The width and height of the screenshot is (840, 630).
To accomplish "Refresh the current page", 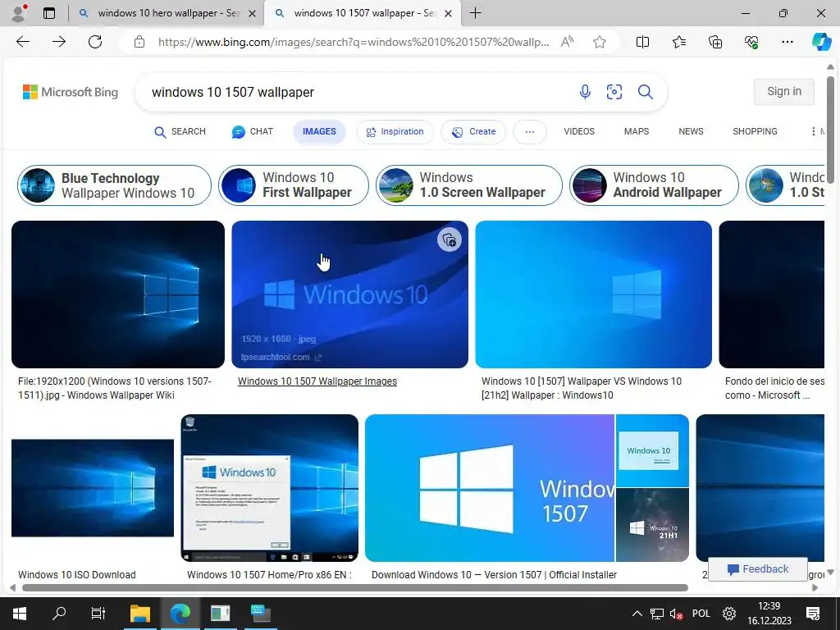I will tap(95, 42).
